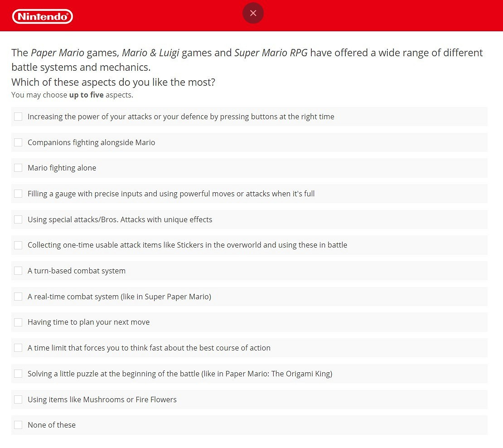The image size is (503, 448).
Task: Close the survey with the X button
Action: coord(253,13)
